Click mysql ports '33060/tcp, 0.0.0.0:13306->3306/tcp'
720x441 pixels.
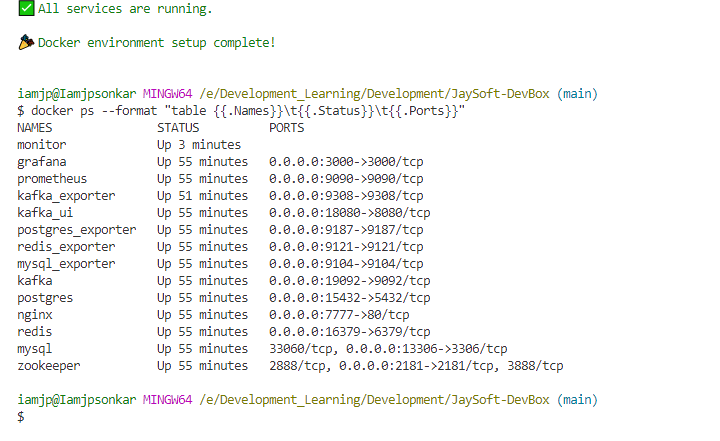(x=388, y=349)
